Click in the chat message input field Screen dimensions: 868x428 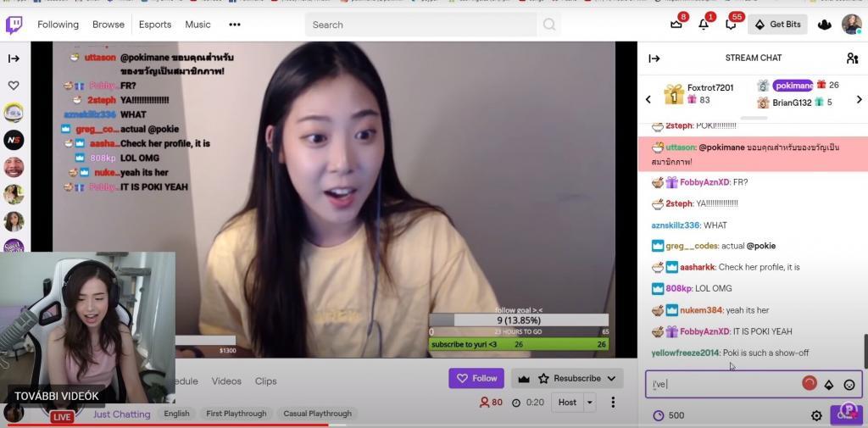coord(721,385)
